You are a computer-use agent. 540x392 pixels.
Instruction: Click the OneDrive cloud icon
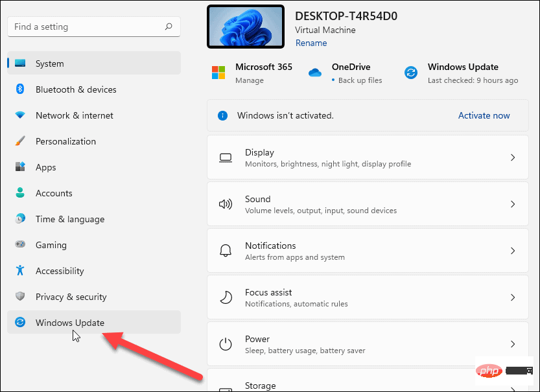pyautogui.click(x=315, y=73)
